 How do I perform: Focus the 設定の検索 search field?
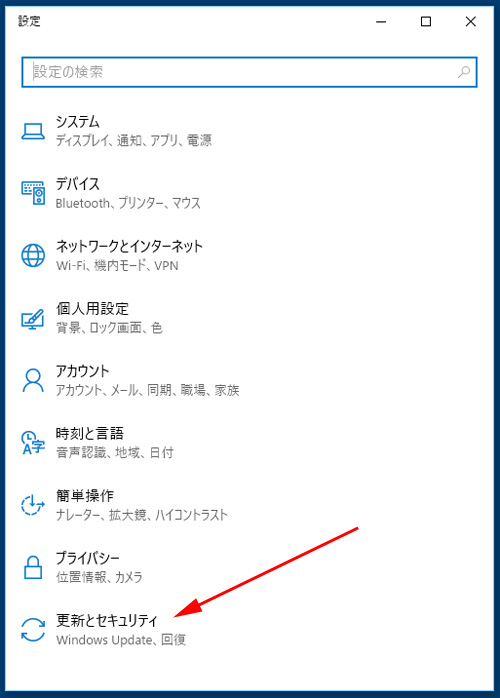coord(249,72)
